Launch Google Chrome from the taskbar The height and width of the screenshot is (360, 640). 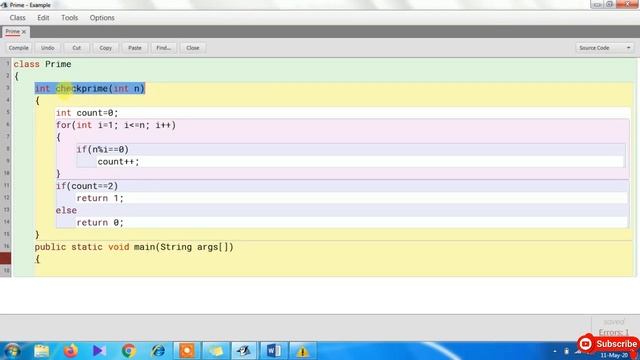[x=129, y=351]
